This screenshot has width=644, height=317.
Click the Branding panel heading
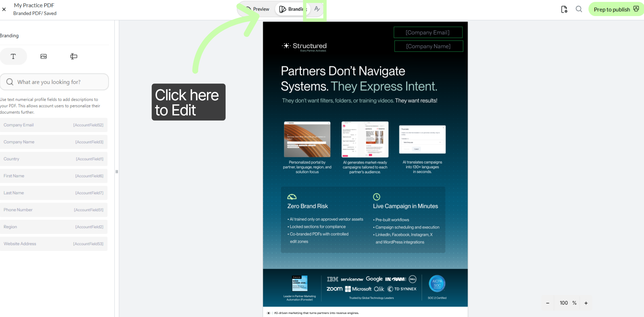tap(9, 36)
